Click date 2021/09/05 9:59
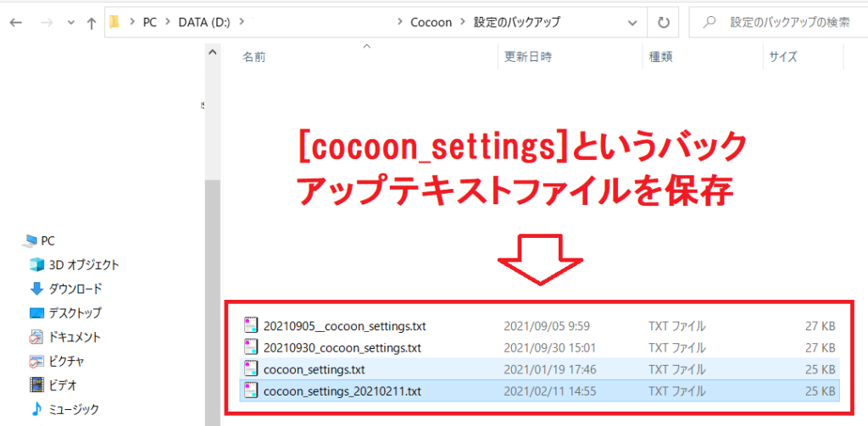Viewport: 868px width, 426px height. pos(547,326)
